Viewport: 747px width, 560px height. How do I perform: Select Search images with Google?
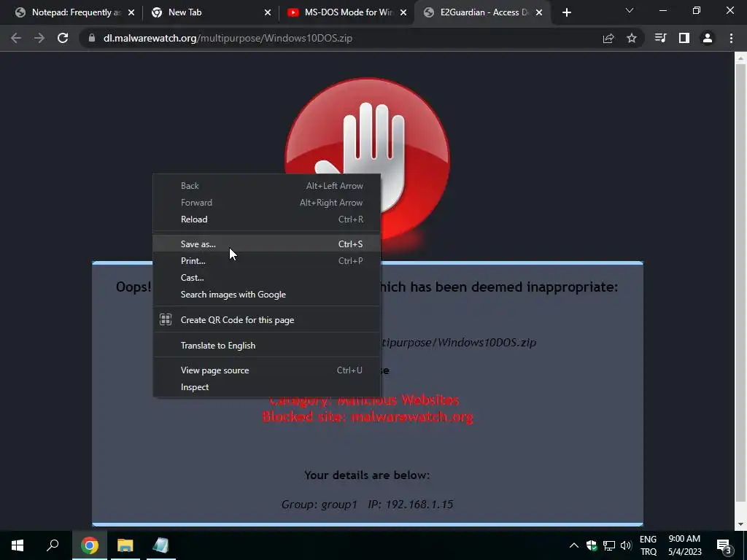[266, 295]
